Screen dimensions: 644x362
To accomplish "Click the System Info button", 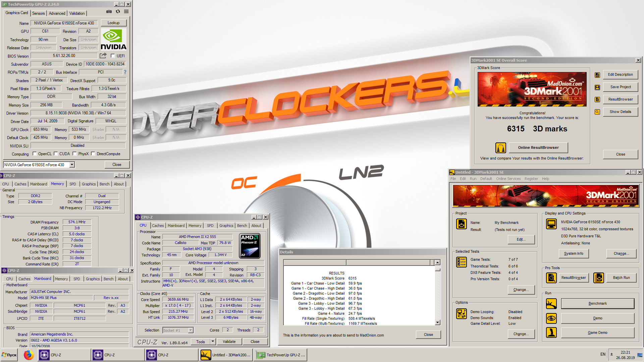I will tap(574, 254).
